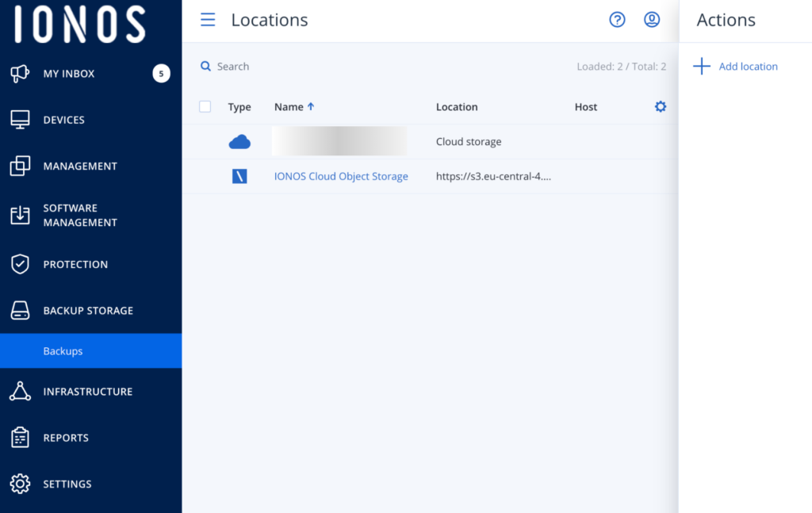Open the user account icon
This screenshot has height=513, width=812.
click(652, 19)
